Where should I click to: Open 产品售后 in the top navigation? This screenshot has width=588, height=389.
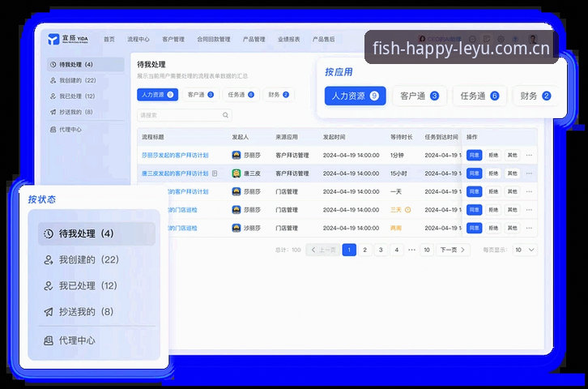click(x=324, y=39)
